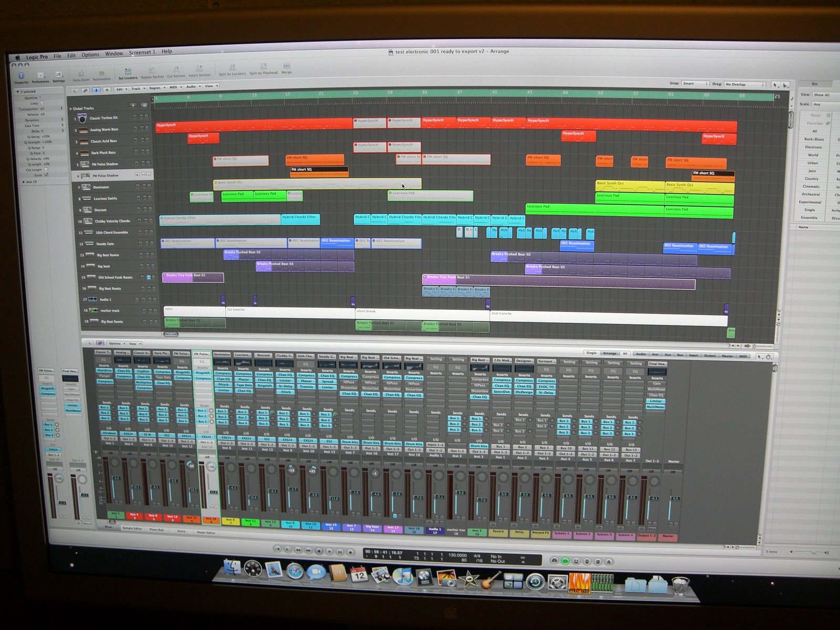Image resolution: width=840 pixels, height=630 pixels.
Task: Click Split by Locators icon
Action: tap(232, 70)
